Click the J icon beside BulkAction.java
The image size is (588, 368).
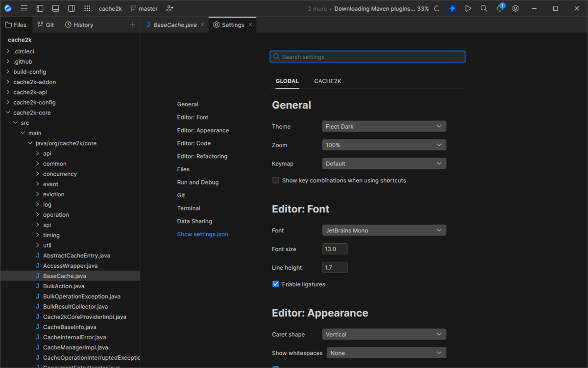[x=37, y=286]
